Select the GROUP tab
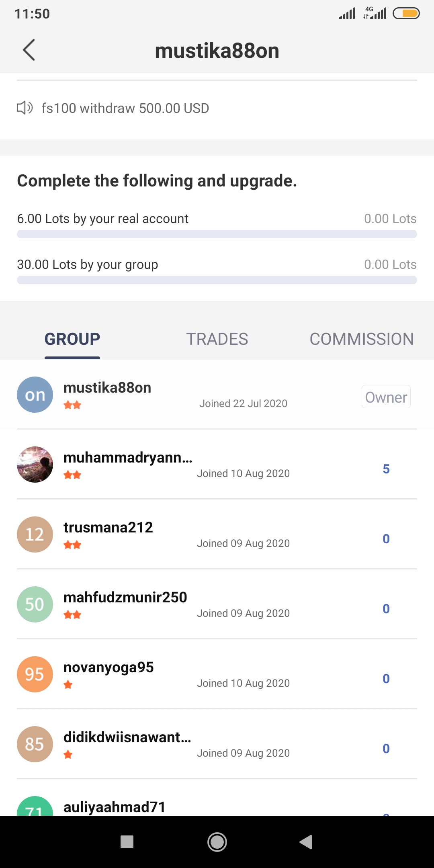Image resolution: width=434 pixels, height=868 pixels. [x=72, y=339]
